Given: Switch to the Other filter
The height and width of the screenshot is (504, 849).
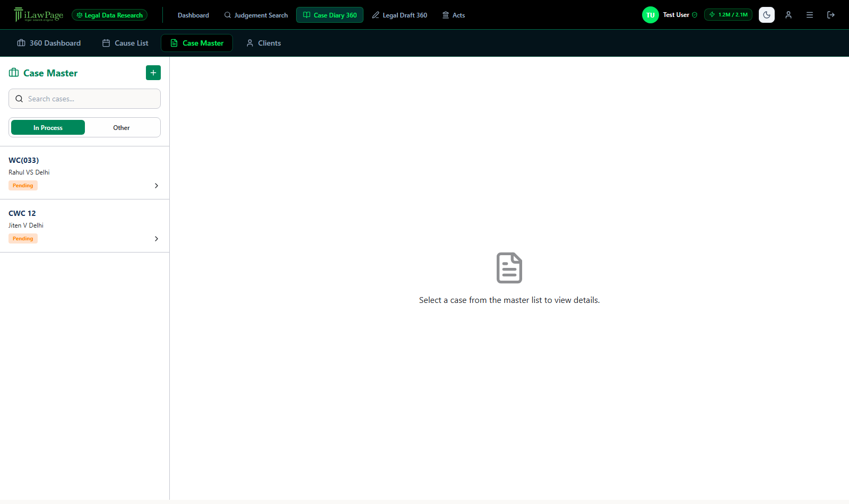Looking at the screenshot, I should [122, 127].
